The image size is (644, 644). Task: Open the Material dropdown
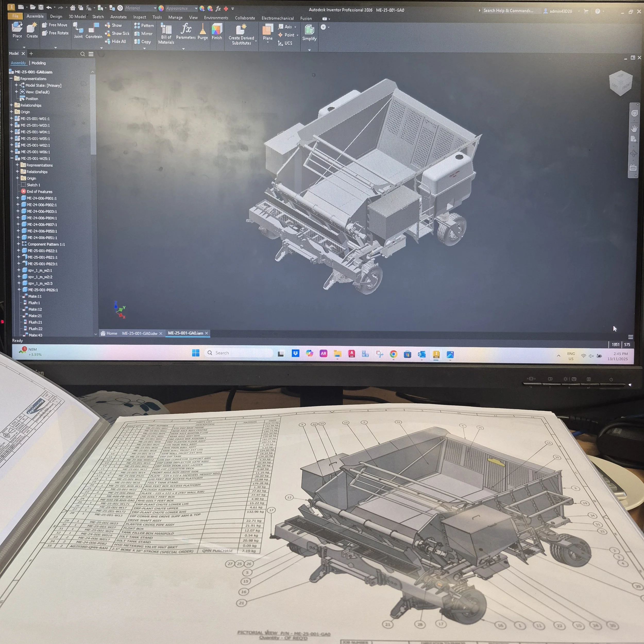point(155,8)
